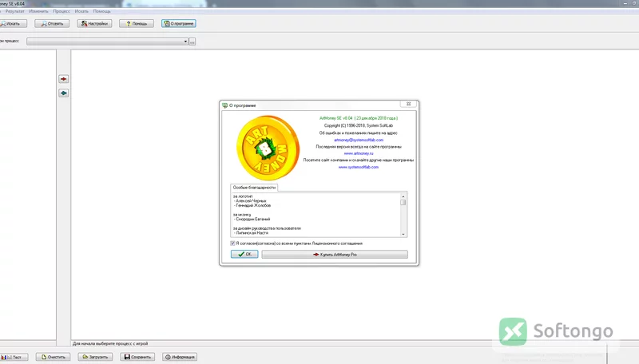This screenshot has height=364, width=639.
Task: Open Настройки settings from the toolbar
Action: [94, 24]
